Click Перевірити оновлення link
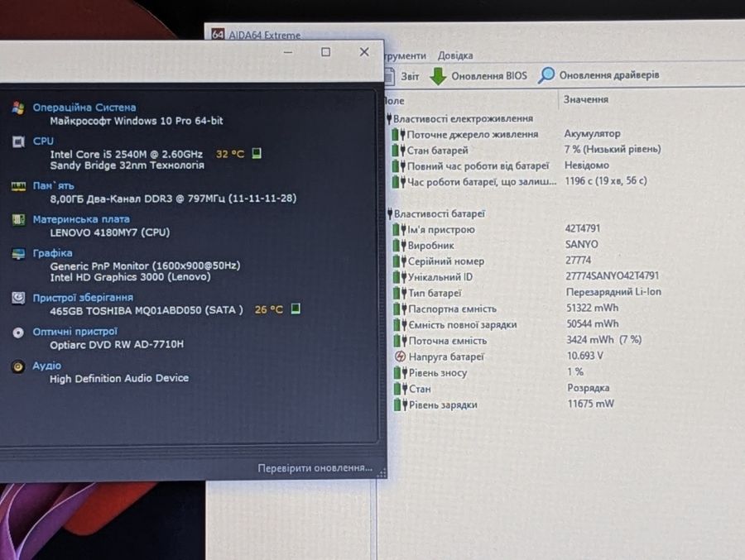The width and height of the screenshot is (745, 560). pos(315,468)
